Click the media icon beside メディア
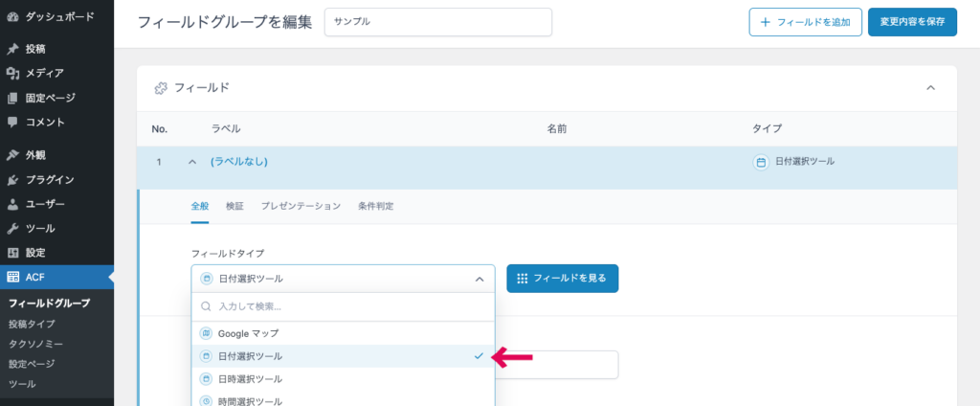Screen dimensions: 980x406 pyautogui.click(x=12, y=73)
